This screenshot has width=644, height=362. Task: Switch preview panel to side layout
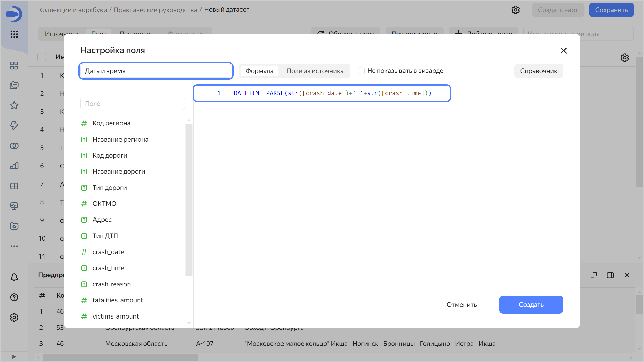pos(610,275)
